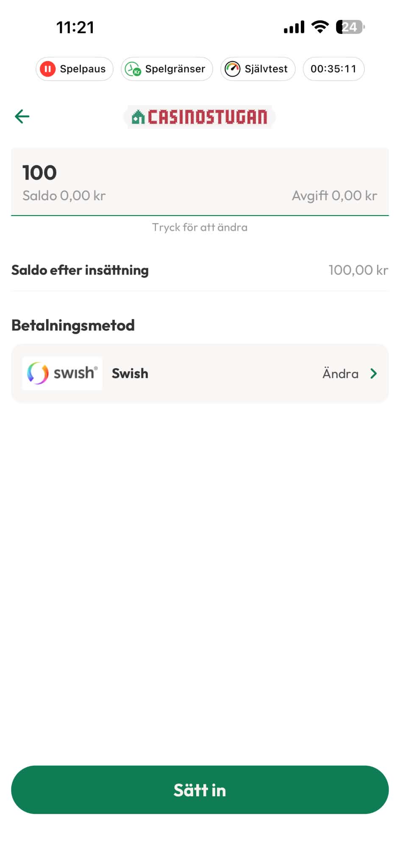400x868 pixels.
Task: Open the Självtest self-test
Action: tap(258, 69)
